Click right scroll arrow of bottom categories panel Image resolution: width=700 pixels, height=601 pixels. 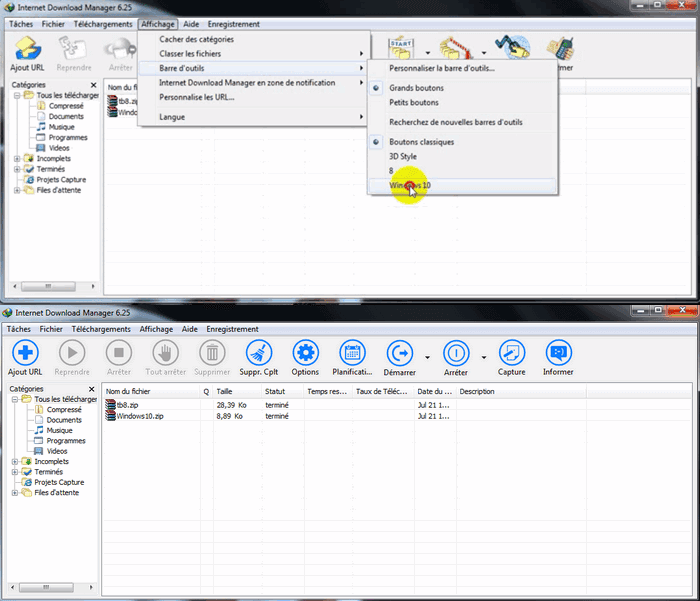(91, 587)
